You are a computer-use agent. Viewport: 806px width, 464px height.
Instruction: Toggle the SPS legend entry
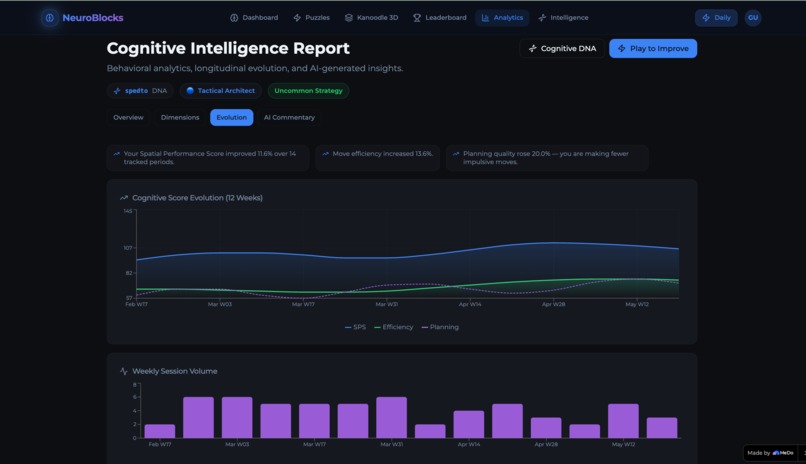click(x=355, y=327)
